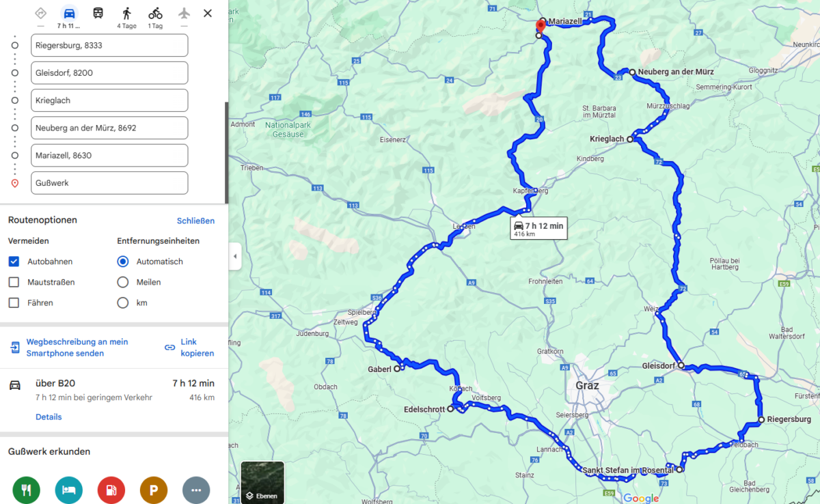Enable the Mautstraßen avoid checkbox

click(x=14, y=282)
